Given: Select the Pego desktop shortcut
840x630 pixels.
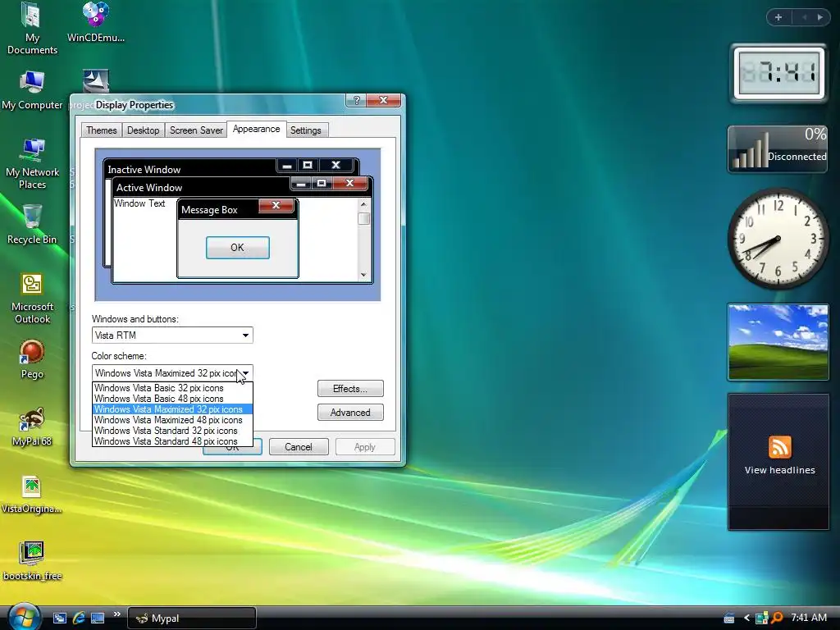Looking at the screenshot, I should [32, 359].
